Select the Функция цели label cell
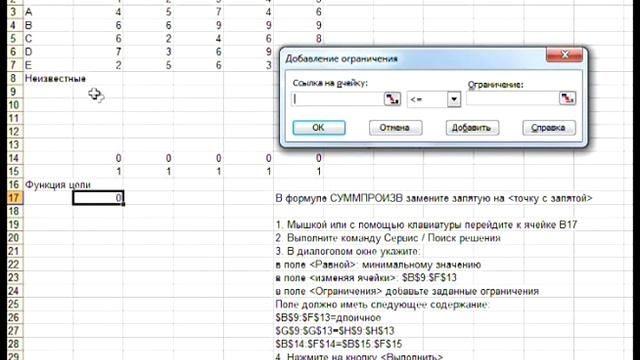This screenshot has width=640, height=360. tap(58, 184)
